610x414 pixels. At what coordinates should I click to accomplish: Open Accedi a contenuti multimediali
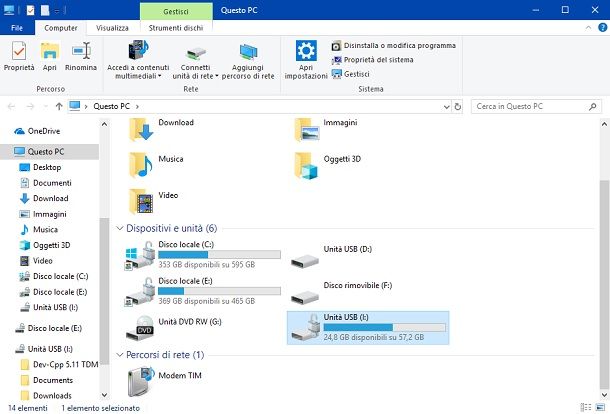coord(138,59)
